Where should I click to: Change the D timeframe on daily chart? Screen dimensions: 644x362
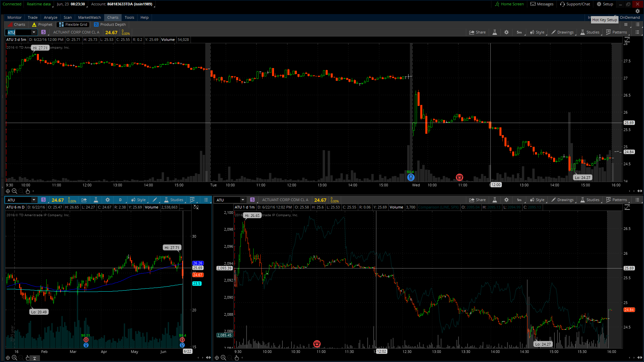pos(121,200)
